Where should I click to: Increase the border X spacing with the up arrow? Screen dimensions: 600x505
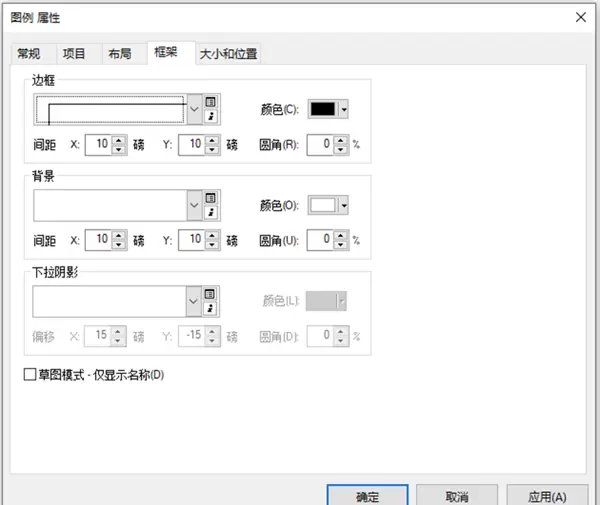118,139
